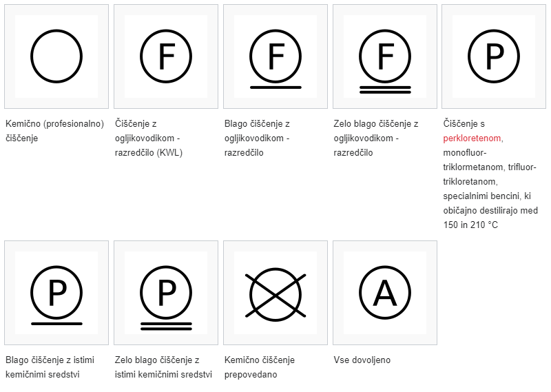
Task: Click 'Blago čiščenje z ogljikovodikom' caption
Action: coord(257,138)
